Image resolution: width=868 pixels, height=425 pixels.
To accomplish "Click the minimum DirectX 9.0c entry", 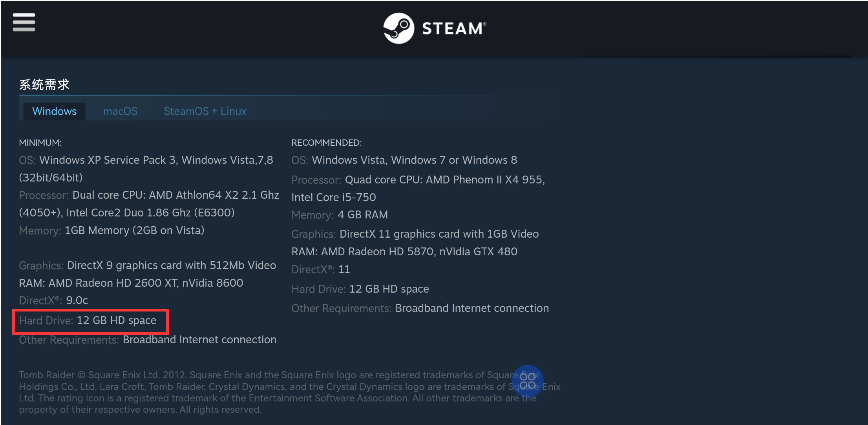I will pyautogui.click(x=53, y=300).
